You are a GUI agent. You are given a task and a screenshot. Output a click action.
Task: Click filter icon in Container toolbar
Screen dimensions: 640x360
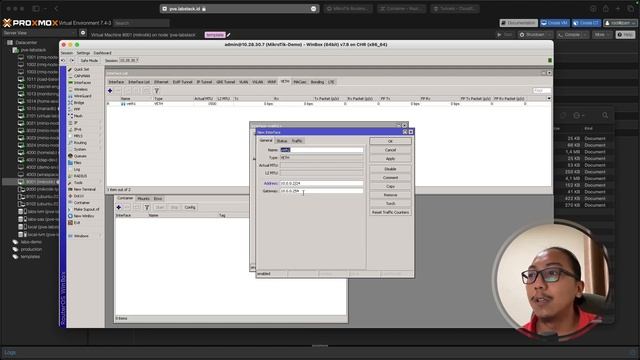[x=147, y=207]
